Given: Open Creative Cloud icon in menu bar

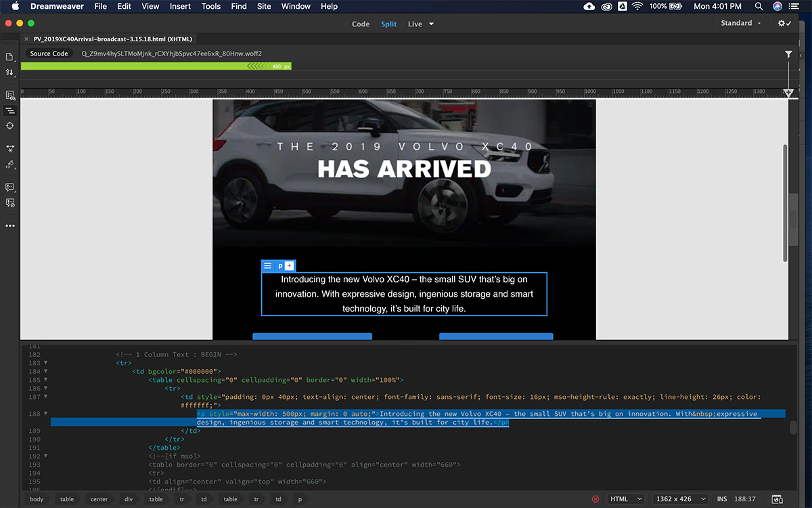Looking at the screenshot, I should click(606, 6).
